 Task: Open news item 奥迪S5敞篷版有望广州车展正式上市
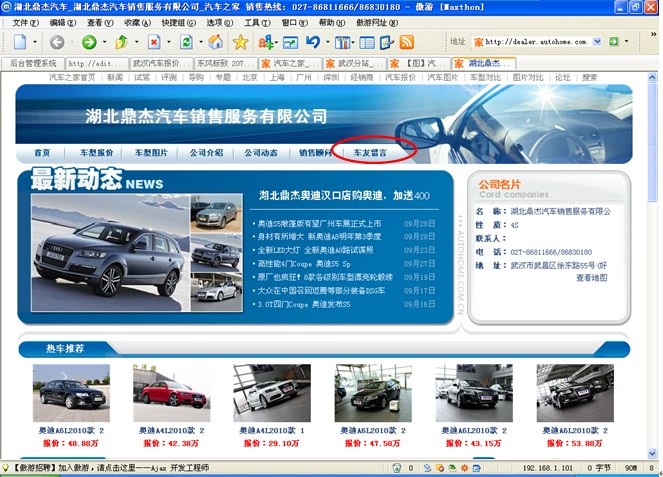coord(319,224)
